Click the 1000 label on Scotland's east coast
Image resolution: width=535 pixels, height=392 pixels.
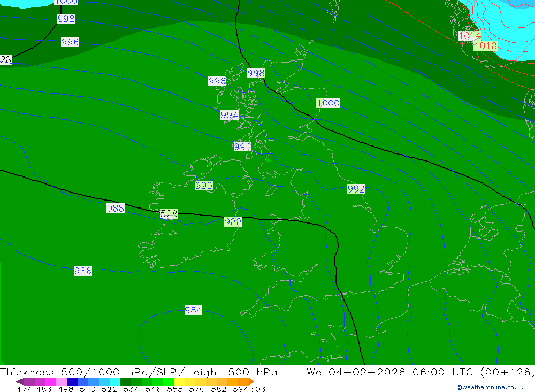pos(328,103)
